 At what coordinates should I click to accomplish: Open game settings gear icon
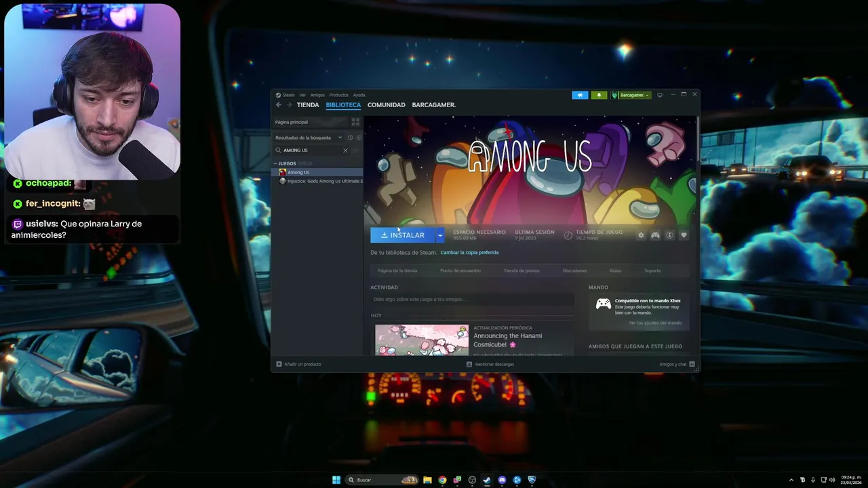coord(641,235)
